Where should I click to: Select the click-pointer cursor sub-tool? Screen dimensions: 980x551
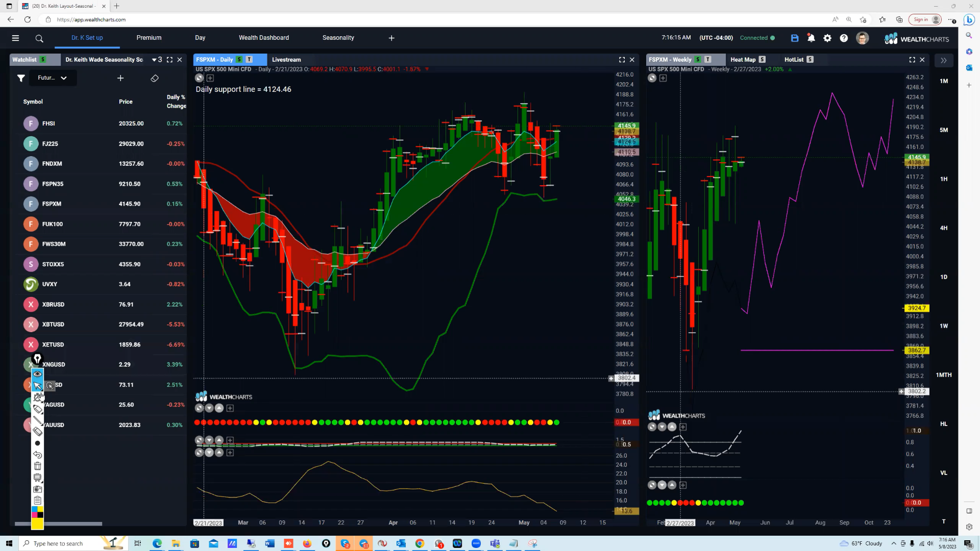pos(50,386)
